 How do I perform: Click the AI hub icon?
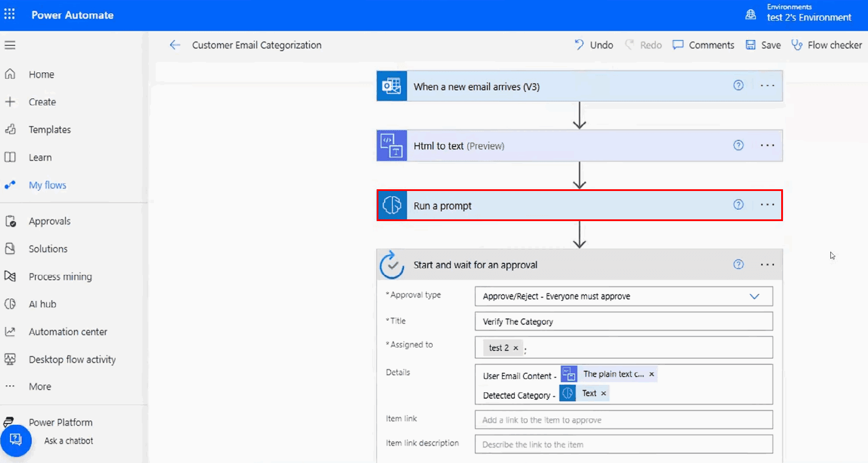point(10,304)
